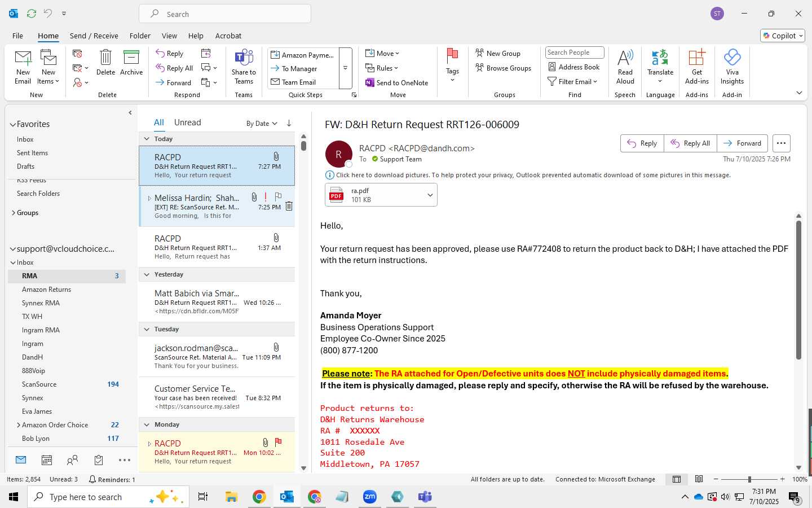Expand the Groups folder

pos(13,213)
